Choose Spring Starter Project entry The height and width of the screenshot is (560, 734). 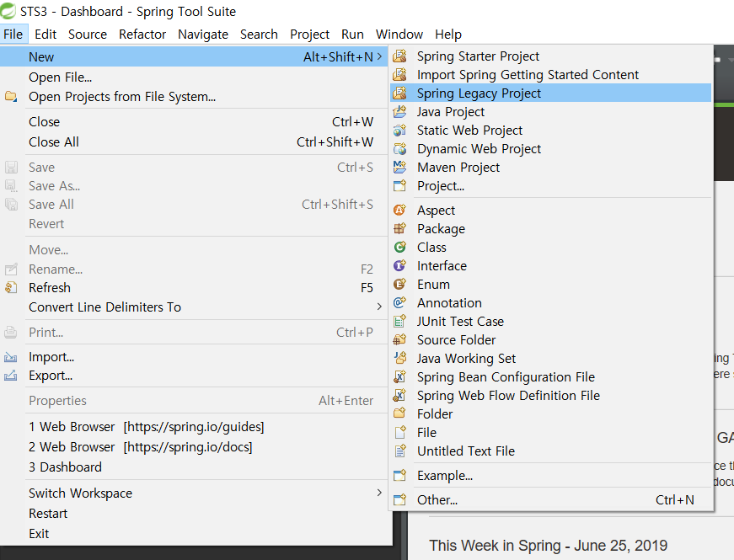[550, 56]
